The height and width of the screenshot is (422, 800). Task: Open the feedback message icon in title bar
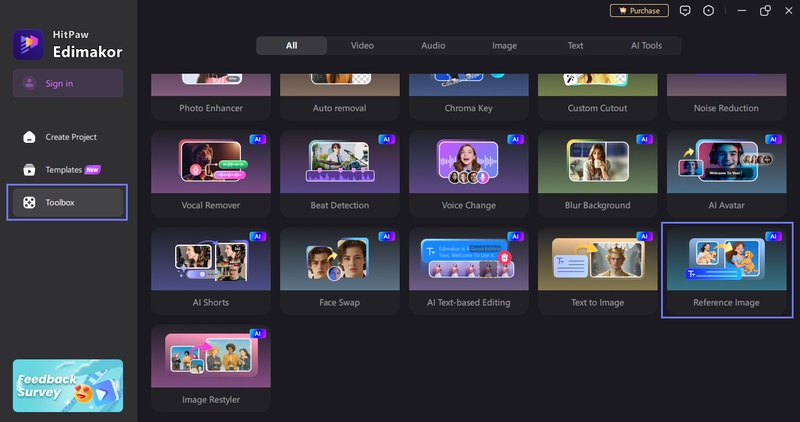pos(685,11)
